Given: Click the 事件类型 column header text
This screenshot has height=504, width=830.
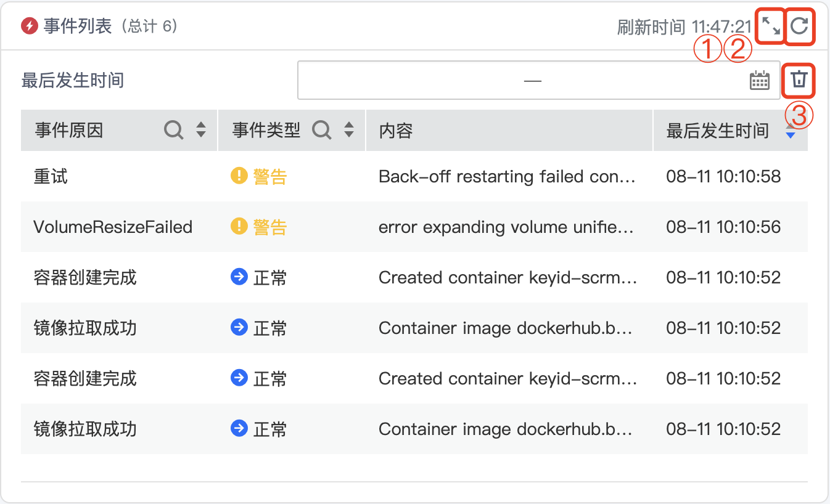Looking at the screenshot, I should 266,131.
